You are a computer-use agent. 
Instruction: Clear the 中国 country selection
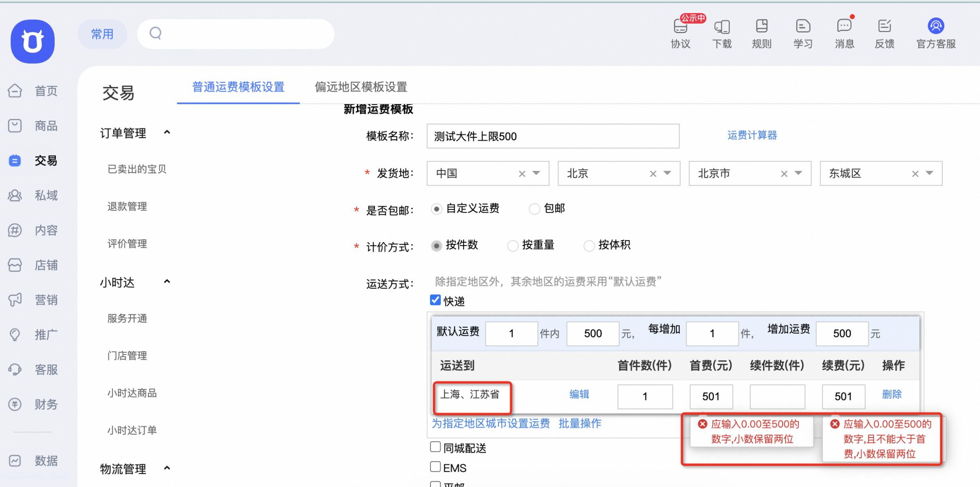pos(522,174)
